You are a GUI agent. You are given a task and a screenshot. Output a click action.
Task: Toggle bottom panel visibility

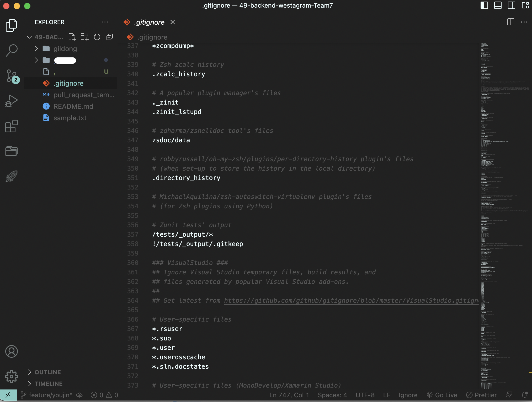point(498,6)
